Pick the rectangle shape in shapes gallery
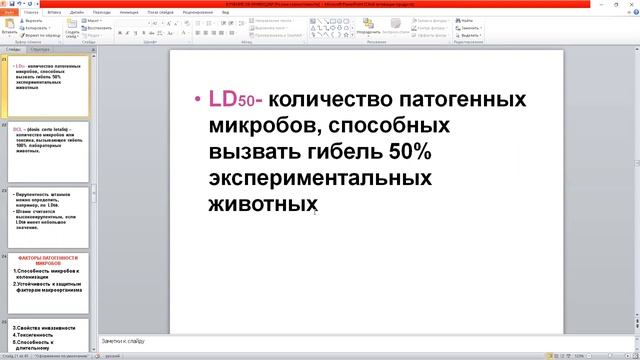 333,21
